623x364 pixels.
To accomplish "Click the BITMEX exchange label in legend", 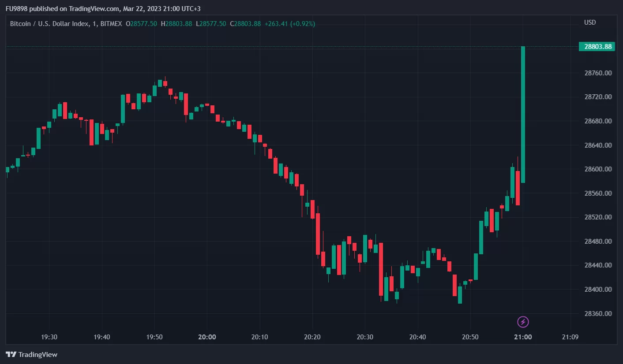I will coord(111,24).
